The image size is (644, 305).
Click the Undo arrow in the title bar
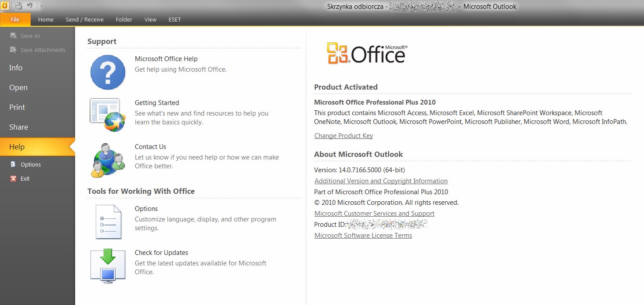(30, 6)
